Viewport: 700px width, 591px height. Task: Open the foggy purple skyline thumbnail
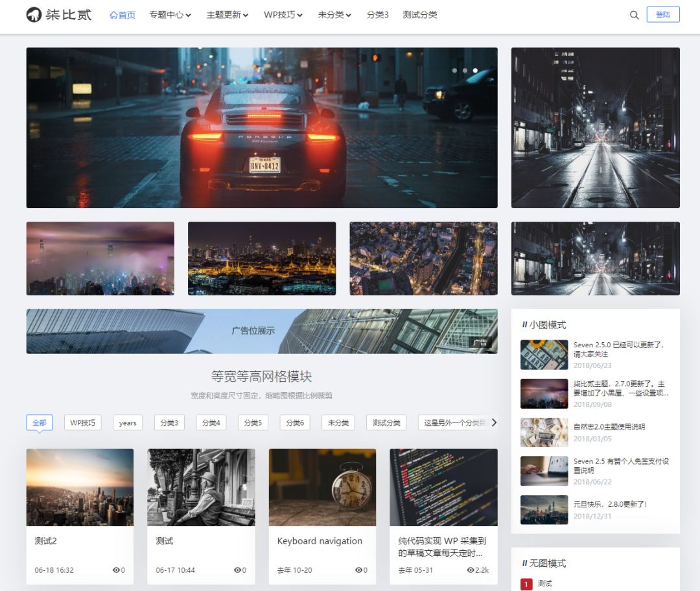pyautogui.click(x=100, y=259)
